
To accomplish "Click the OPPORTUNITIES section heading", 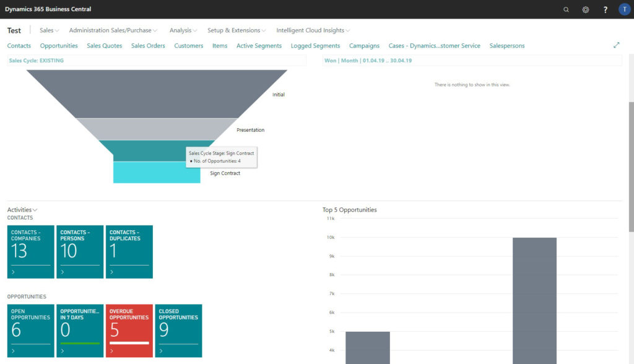I will (x=27, y=297).
